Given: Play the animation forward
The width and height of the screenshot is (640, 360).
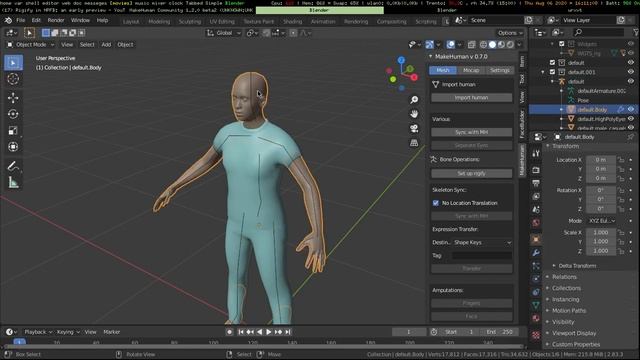Looking at the screenshot, I should pos(269,332).
